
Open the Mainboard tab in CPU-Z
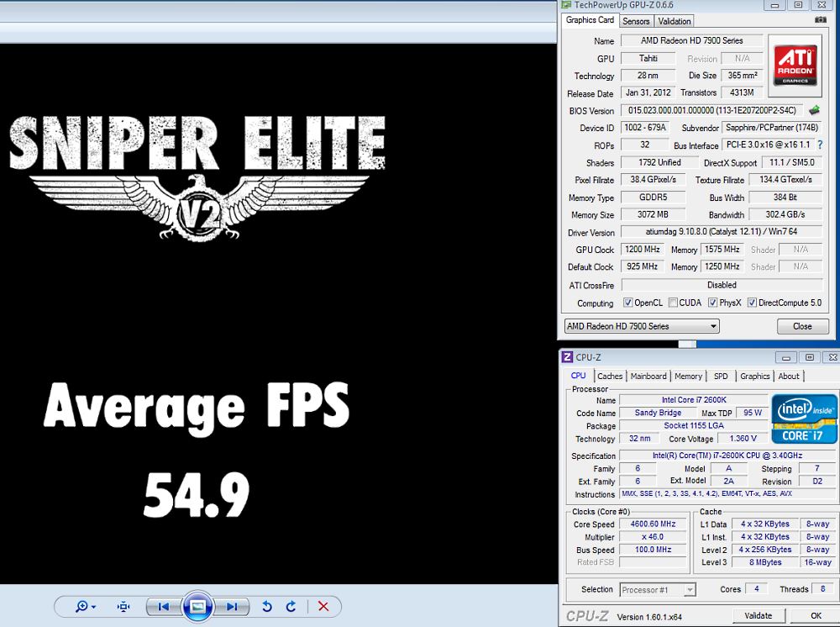click(x=648, y=377)
